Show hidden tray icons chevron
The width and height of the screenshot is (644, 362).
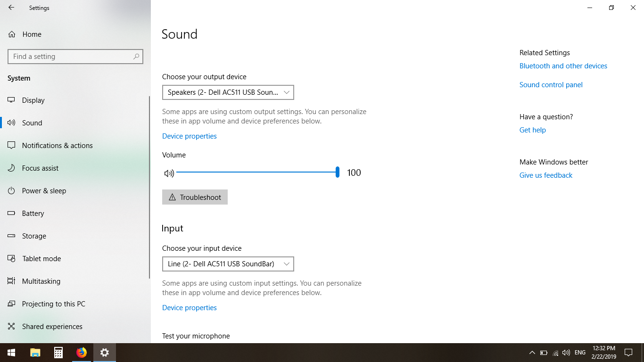tap(532, 353)
